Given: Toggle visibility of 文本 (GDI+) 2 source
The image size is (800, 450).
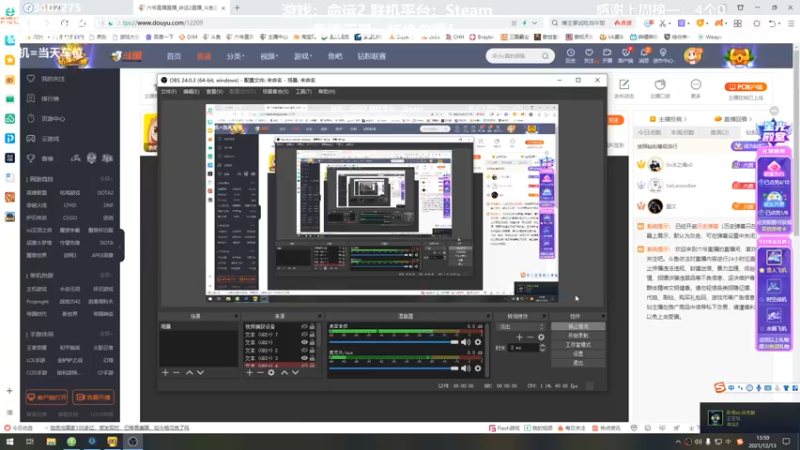Looking at the screenshot, I should tap(305, 351).
